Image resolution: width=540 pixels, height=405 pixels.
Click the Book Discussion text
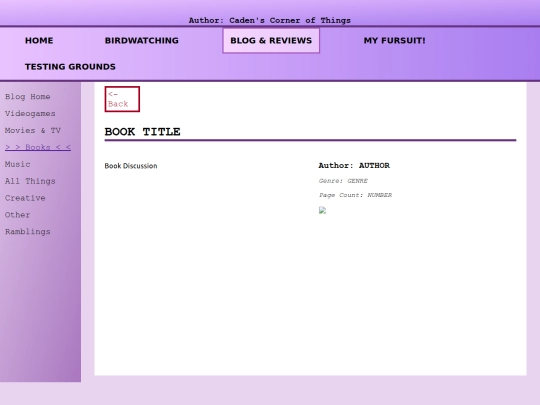click(131, 166)
